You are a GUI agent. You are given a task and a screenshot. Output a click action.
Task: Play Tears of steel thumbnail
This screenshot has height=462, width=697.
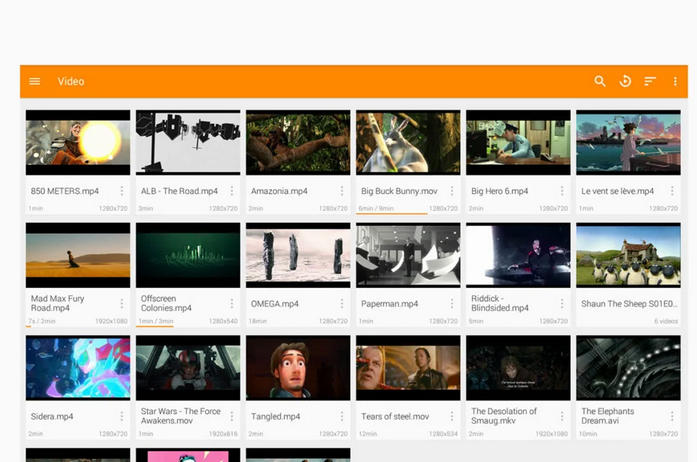pyautogui.click(x=408, y=368)
